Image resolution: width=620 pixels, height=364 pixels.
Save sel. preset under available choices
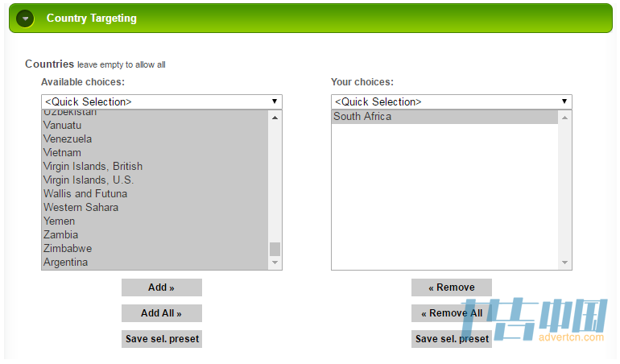click(162, 339)
